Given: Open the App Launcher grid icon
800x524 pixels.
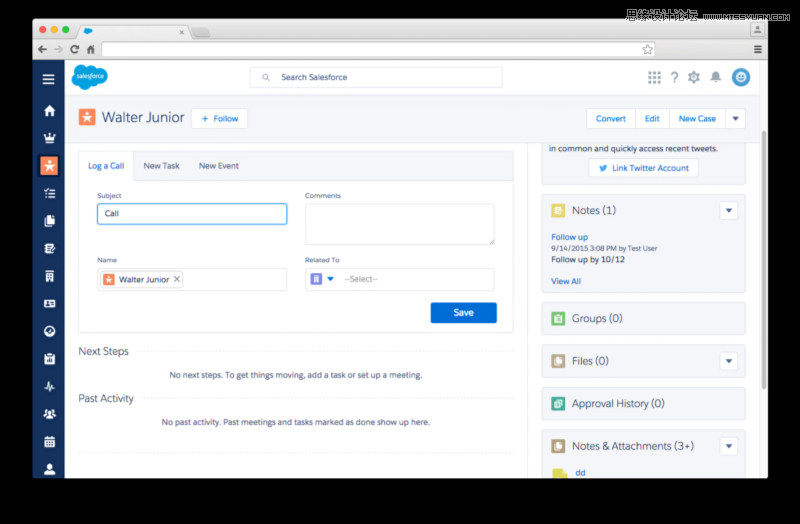Looking at the screenshot, I should point(654,77).
